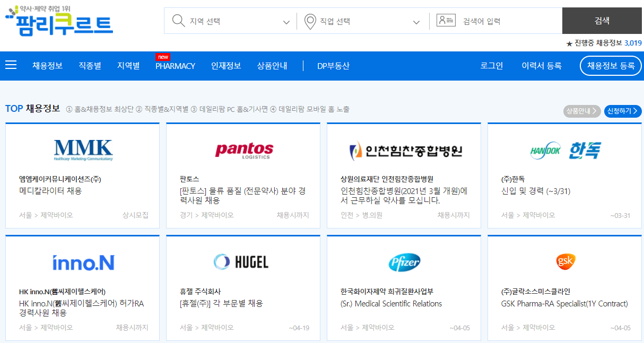Open the 직종별 menu item
The width and height of the screenshot is (644, 343).
(x=90, y=65)
